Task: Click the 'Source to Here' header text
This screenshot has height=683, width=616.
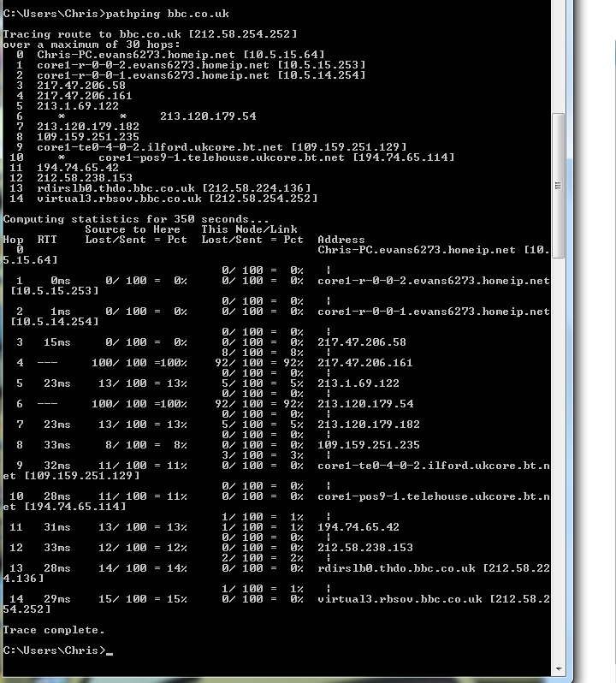Action: 133,229
